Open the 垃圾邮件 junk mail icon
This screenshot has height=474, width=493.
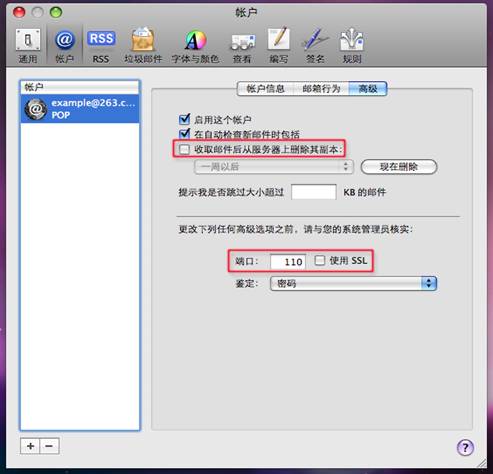pos(143,45)
